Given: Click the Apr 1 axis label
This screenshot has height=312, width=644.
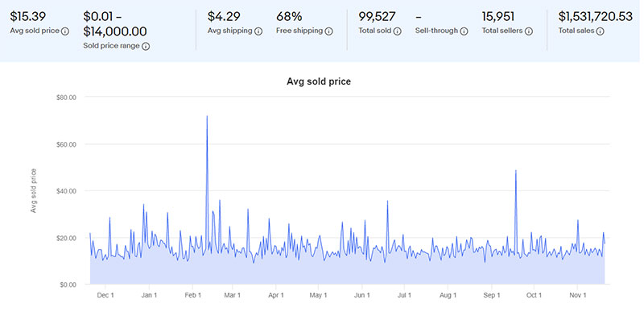Looking at the screenshot, I should pos(275,295).
